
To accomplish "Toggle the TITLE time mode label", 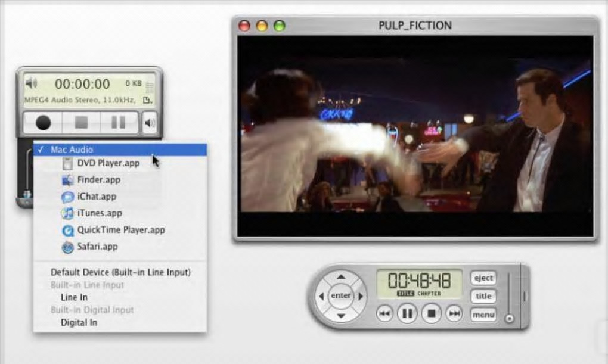I will pos(405,294).
